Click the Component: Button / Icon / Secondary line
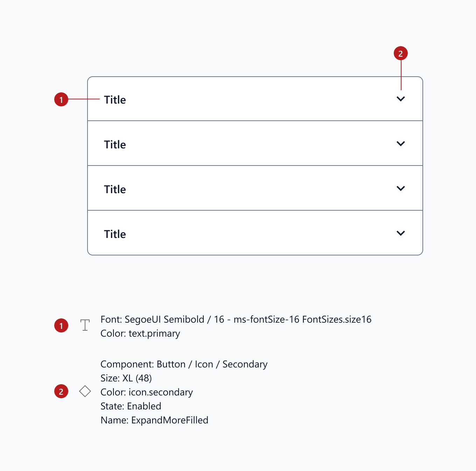The height and width of the screenshot is (471, 476). point(184,364)
